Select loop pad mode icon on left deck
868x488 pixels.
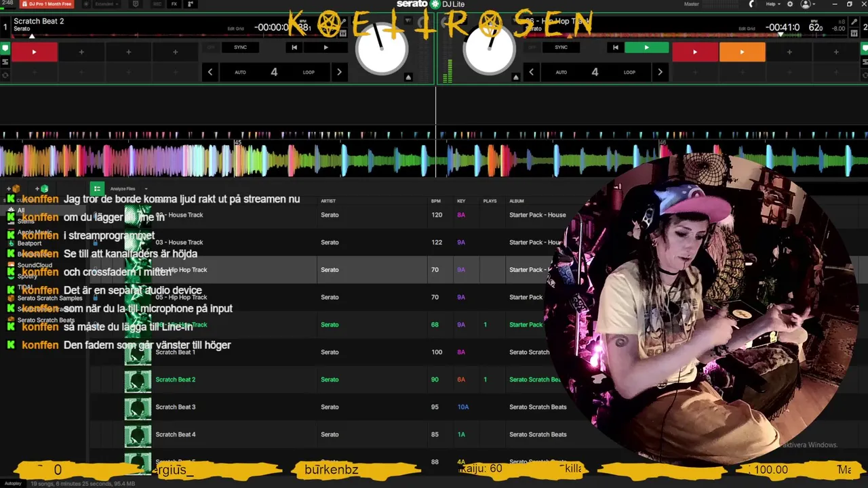coord(5,75)
